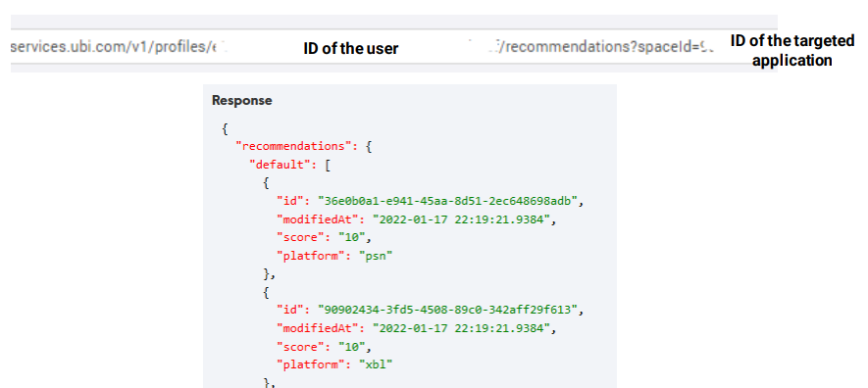The image size is (868, 388).
Task: Click the services.ubi.com URL text
Action: tap(118, 48)
